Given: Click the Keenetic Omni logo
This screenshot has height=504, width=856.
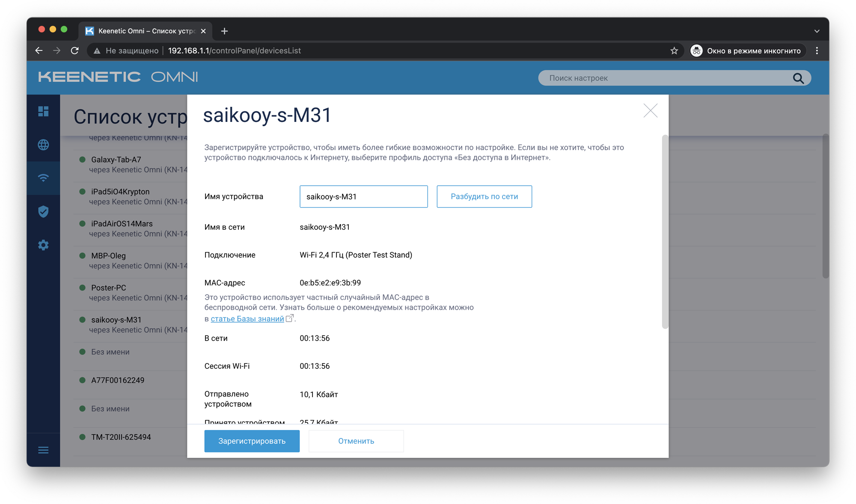Looking at the screenshot, I should click(118, 77).
